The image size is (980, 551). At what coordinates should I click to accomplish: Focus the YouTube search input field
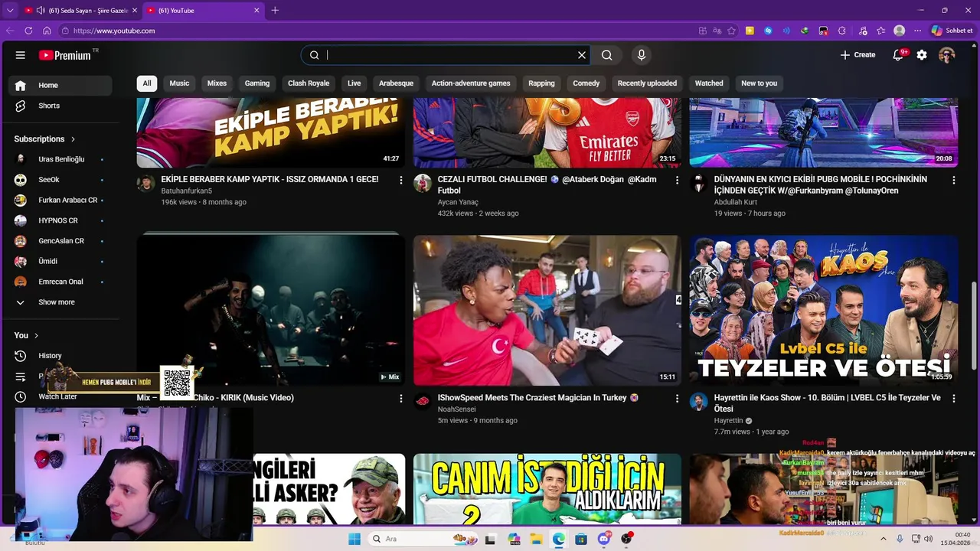pyautogui.click(x=450, y=55)
